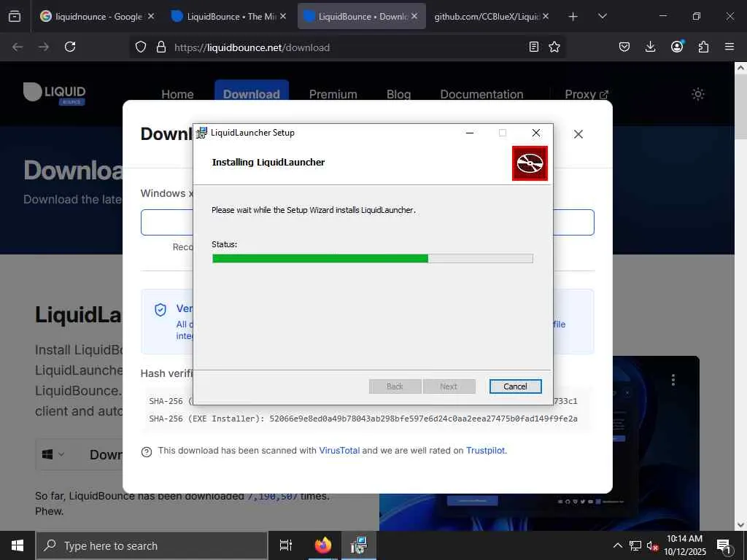Click the tracking protection shield icon

[x=141, y=47]
